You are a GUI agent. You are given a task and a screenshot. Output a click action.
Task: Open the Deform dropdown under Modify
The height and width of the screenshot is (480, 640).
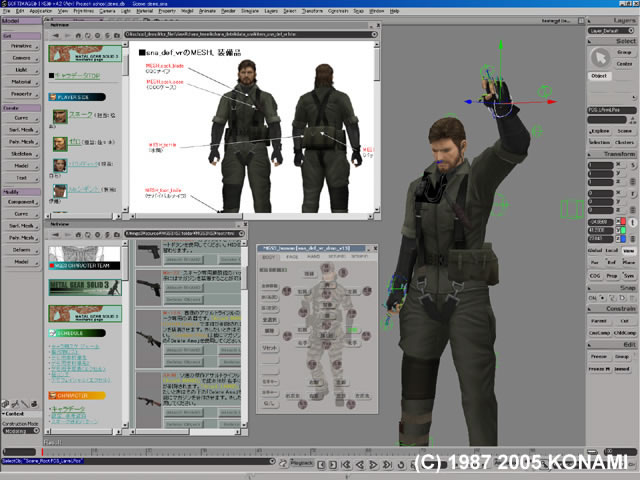click(x=21, y=250)
